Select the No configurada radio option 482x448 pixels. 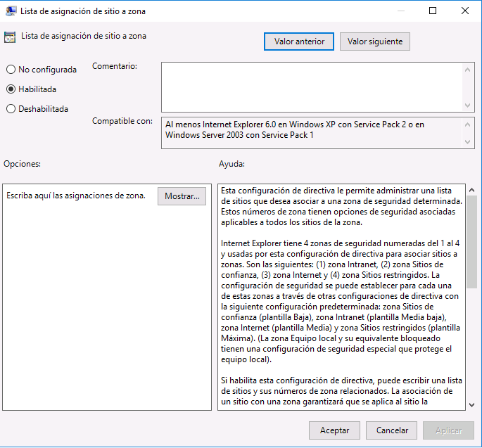click(11, 70)
